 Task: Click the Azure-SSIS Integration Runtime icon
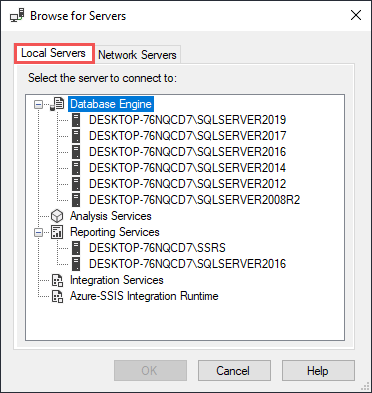click(x=57, y=296)
